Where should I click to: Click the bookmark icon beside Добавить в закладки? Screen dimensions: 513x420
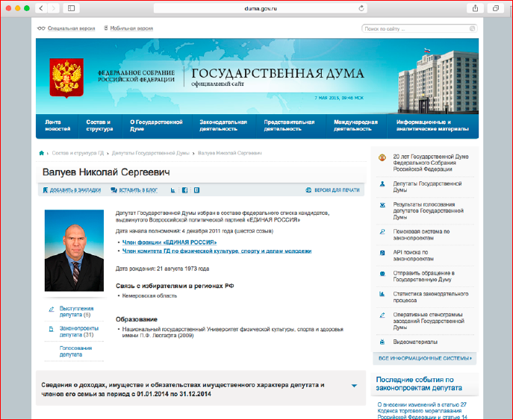pyautogui.click(x=46, y=190)
